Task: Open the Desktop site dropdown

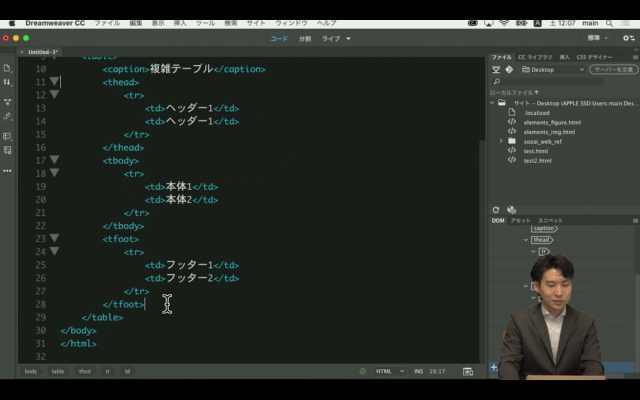Action: coord(553,70)
